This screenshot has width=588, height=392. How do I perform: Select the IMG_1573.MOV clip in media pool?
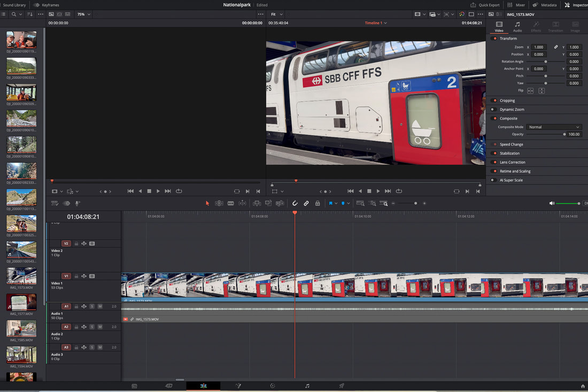(21, 276)
